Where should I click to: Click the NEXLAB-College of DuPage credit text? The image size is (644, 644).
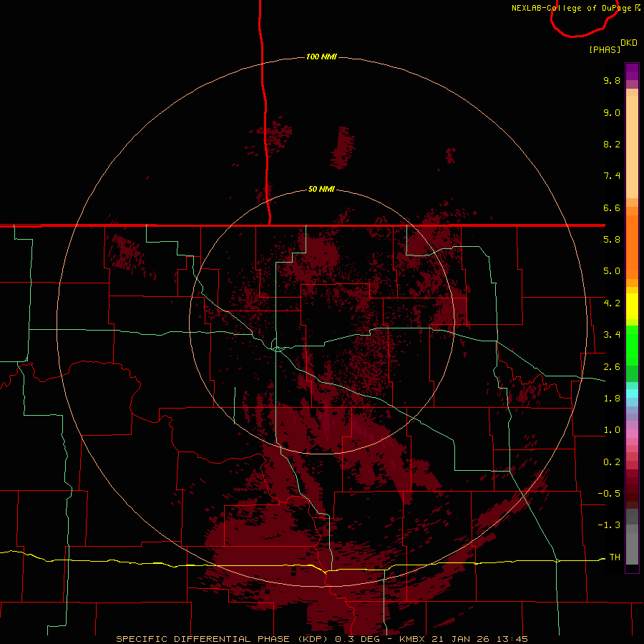coord(572,8)
